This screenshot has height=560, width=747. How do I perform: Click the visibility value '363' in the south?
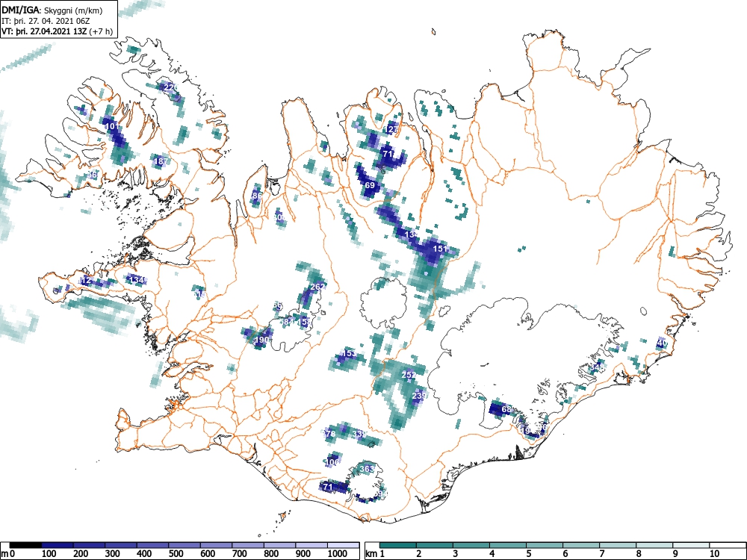[367, 469]
